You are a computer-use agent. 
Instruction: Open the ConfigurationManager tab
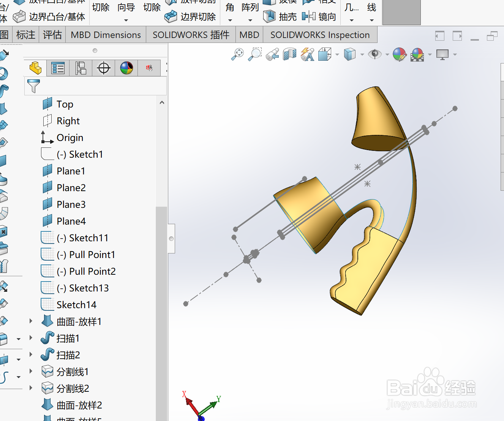(81, 68)
